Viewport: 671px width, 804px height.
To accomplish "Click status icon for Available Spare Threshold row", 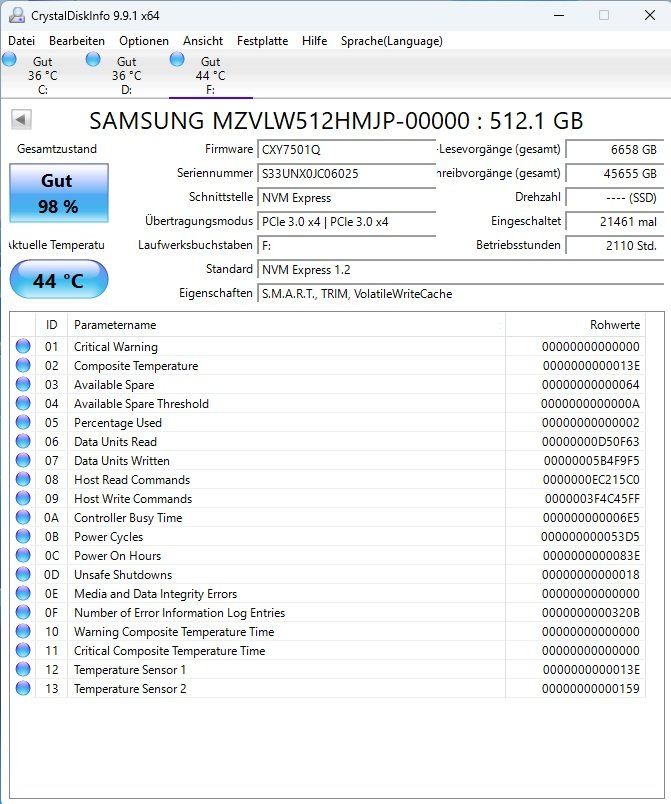I will (x=23, y=403).
